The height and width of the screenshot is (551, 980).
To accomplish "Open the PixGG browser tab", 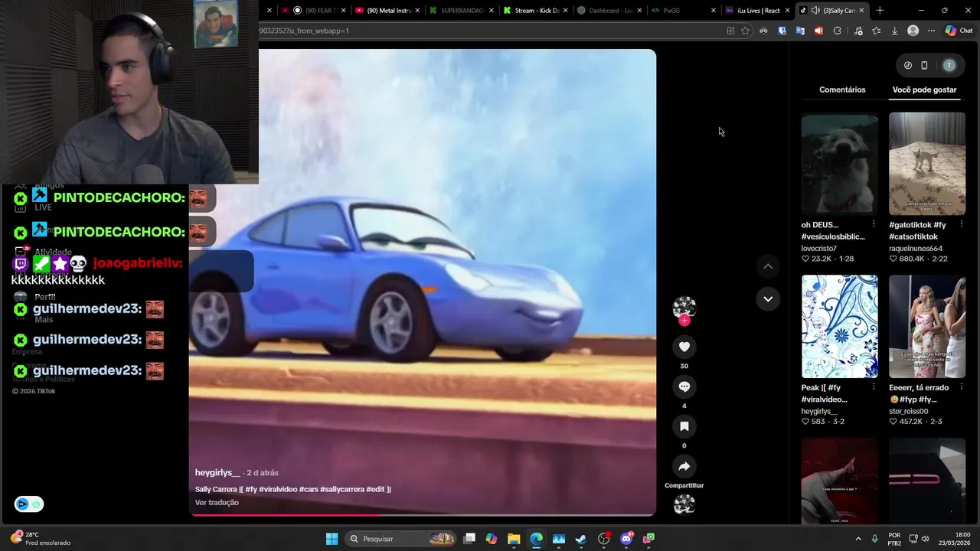I will (x=683, y=11).
